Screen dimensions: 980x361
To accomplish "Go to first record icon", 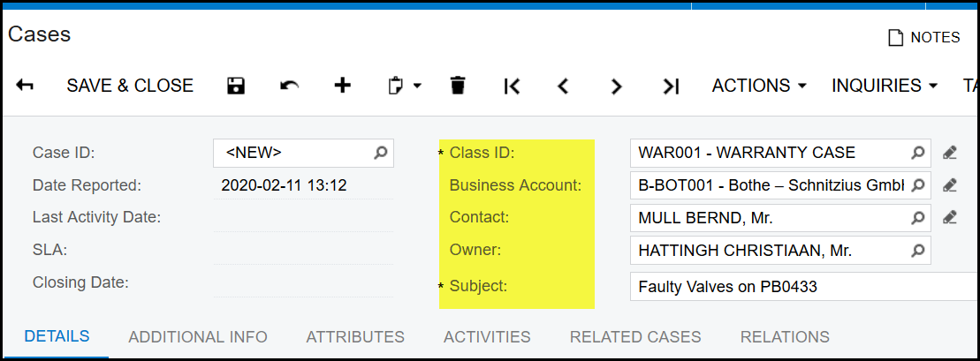I will point(511,86).
